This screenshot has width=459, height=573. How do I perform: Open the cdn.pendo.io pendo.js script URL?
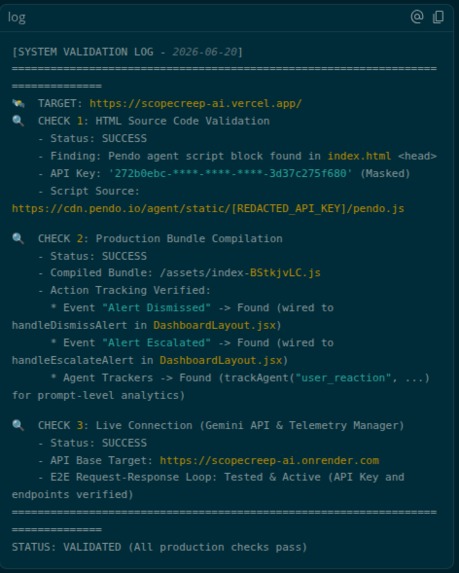tap(208, 209)
